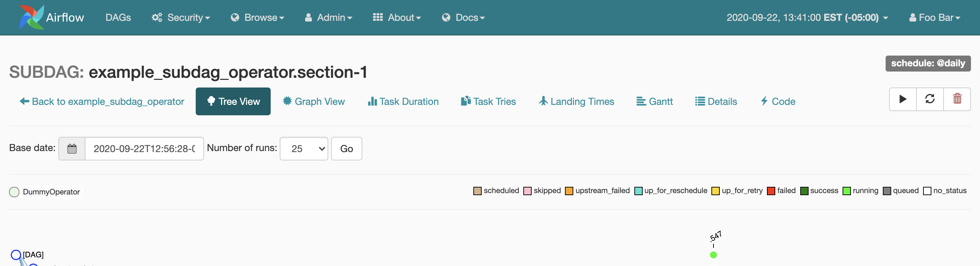Open the Admin menu
The image size is (980, 266).
point(328,17)
